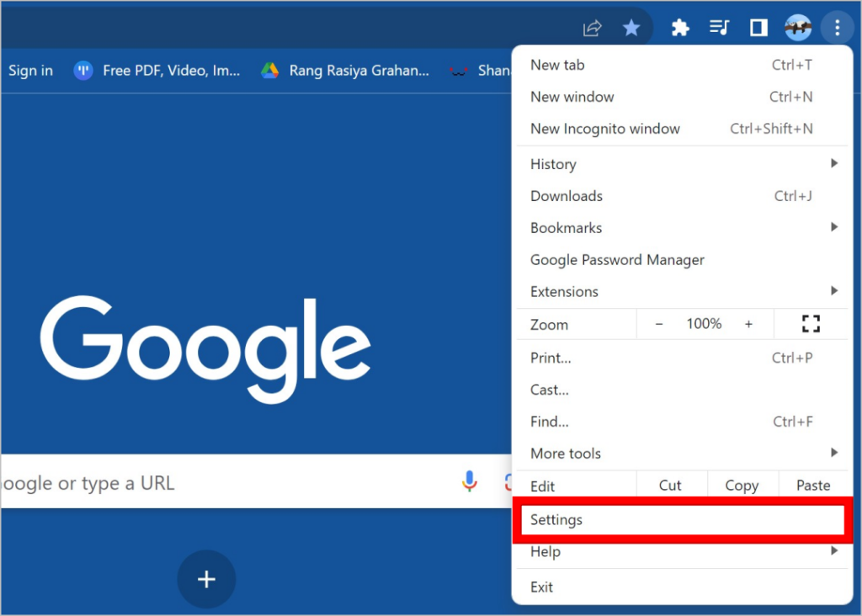Click the Cut button

pyautogui.click(x=671, y=486)
